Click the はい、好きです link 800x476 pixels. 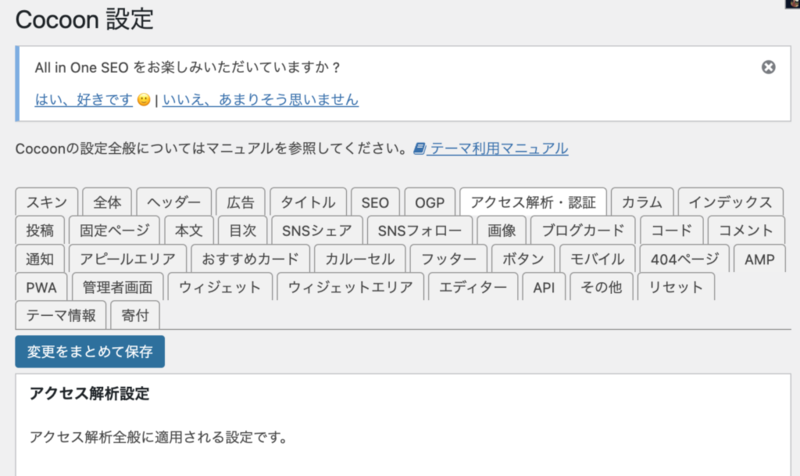[84, 99]
